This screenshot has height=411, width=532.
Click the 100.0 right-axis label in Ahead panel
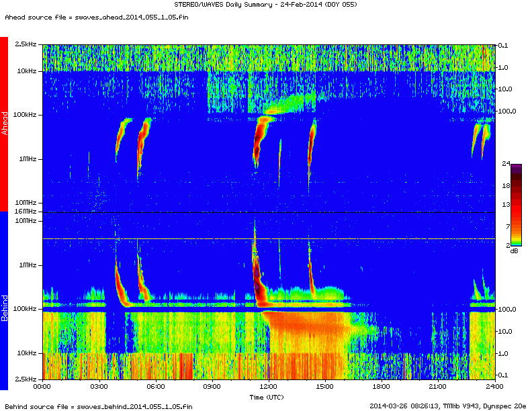[507, 111]
